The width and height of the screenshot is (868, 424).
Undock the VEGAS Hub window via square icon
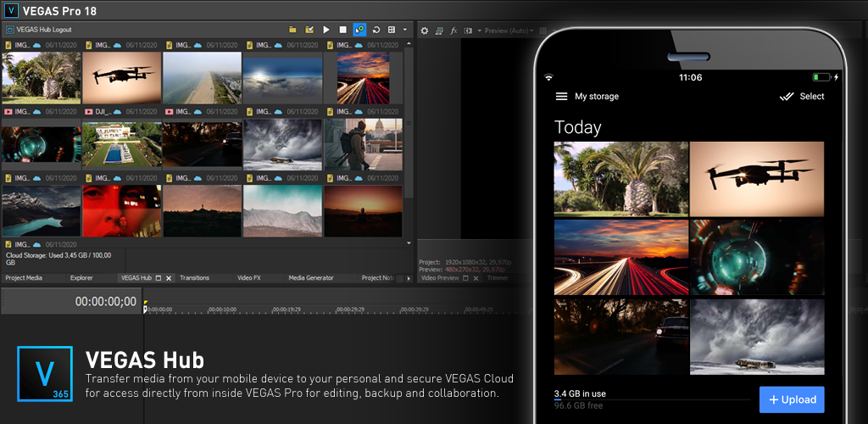(x=159, y=278)
